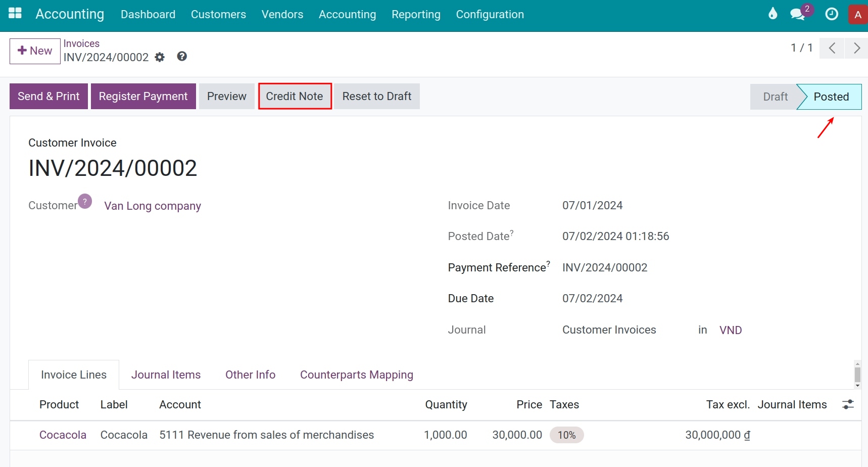Create a New invoice
Screen dimensions: 868x467
pos(35,51)
